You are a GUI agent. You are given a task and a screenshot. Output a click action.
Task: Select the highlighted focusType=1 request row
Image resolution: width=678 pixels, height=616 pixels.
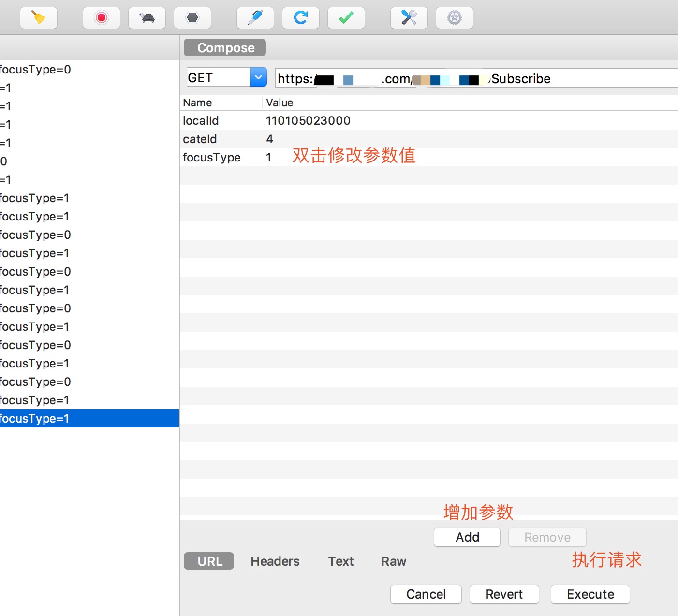click(x=89, y=418)
